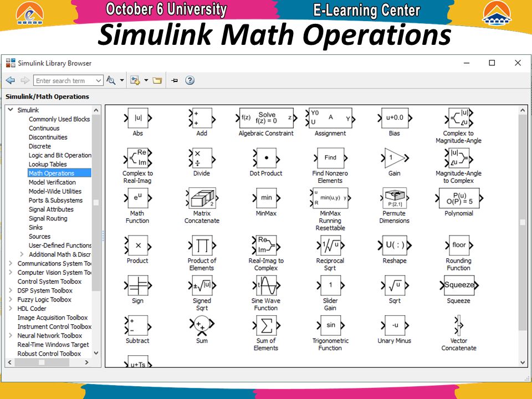Select the Assignment block
Image resolution: width=532 pixels, height=399 pixels.
[x=330, y=117]
